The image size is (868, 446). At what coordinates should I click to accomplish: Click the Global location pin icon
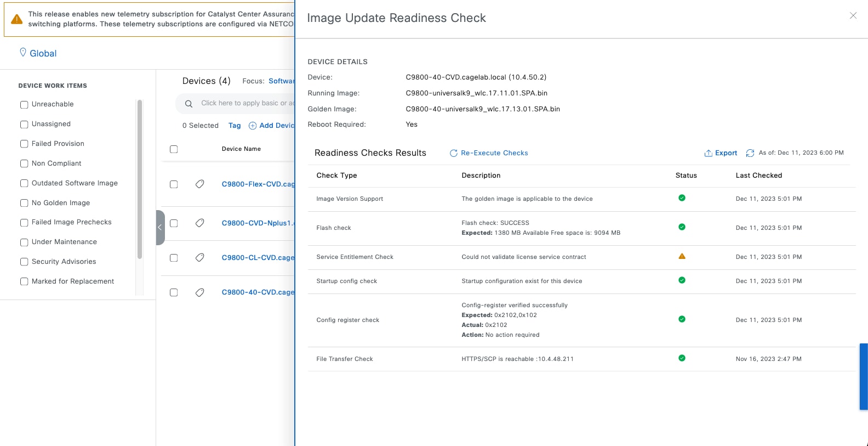click(23, 53)
